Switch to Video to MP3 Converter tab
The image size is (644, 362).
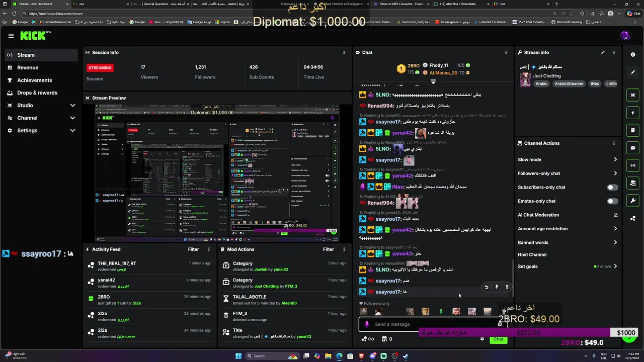pos(402,4)
